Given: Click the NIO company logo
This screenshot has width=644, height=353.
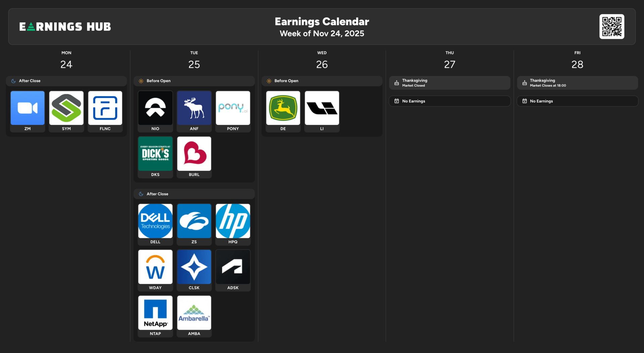Looking at the screenshot, I should click(x=155, y=108).
